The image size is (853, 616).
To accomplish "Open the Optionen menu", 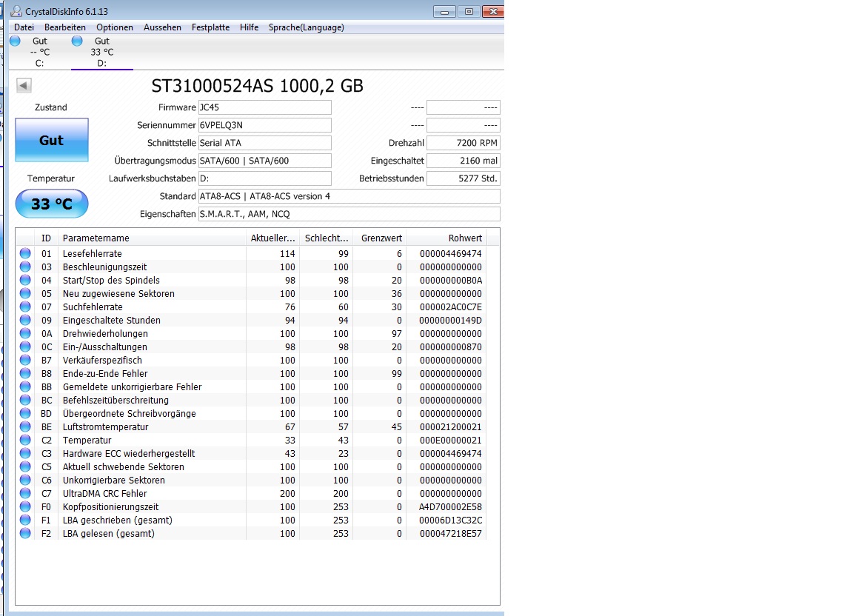I will coord(114,27).
